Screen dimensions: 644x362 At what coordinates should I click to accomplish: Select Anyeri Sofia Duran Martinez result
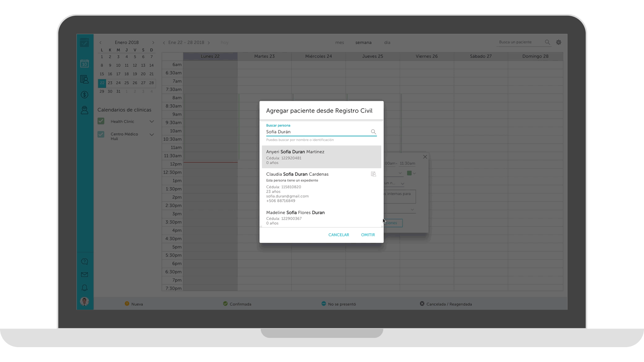[x=321, y=157]
